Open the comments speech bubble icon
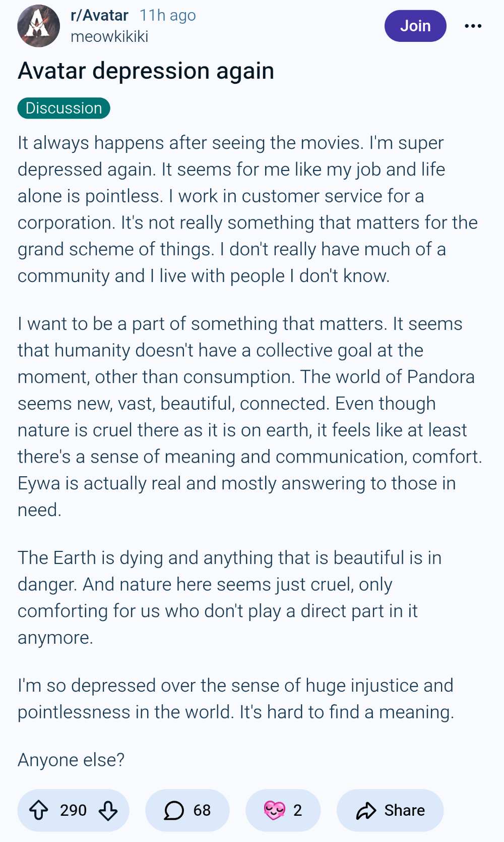The width and height of the screenshot is (504, 842). point(174,810)
